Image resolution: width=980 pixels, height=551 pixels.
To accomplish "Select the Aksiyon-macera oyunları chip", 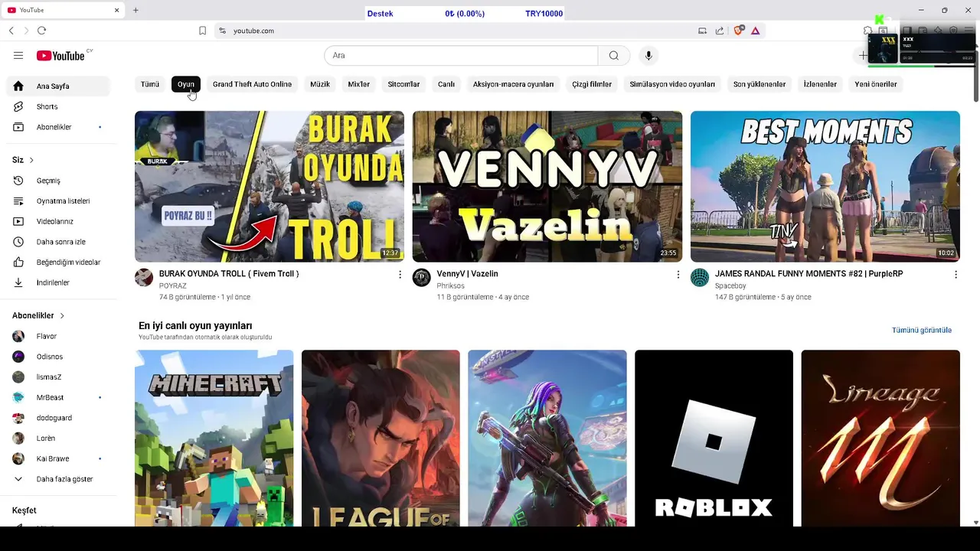I will 513,84.
